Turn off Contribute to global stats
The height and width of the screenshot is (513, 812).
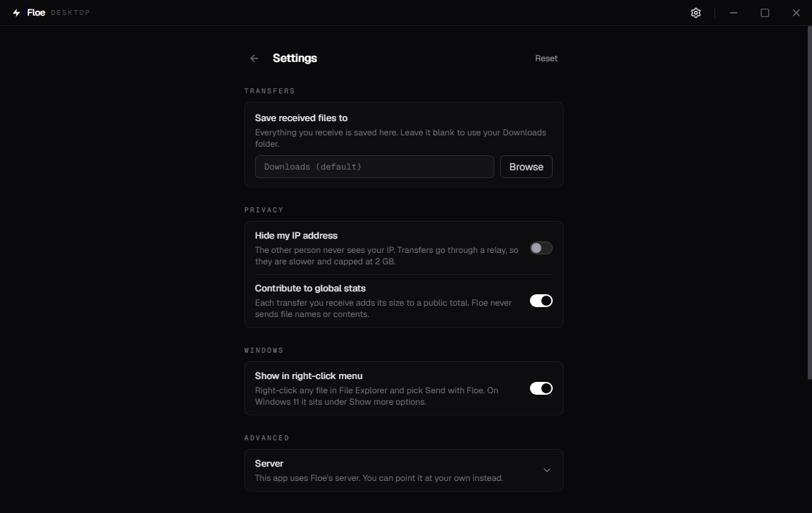coord(541,301)
